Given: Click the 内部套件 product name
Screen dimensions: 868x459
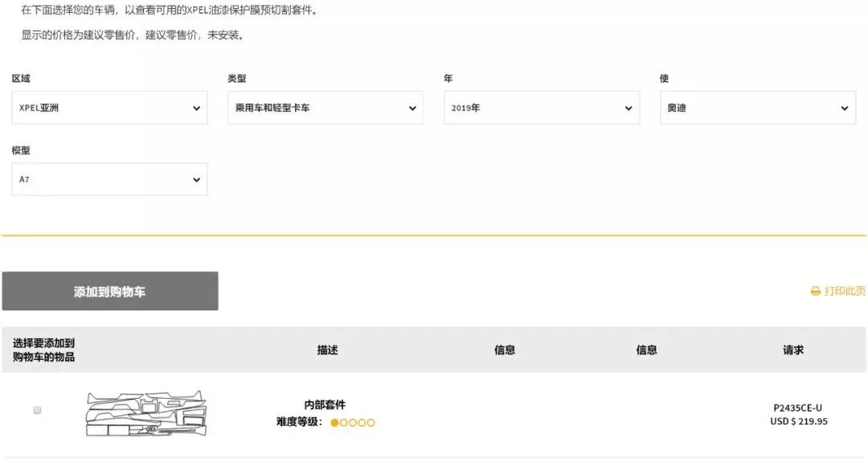Looking at the screenshot, I should pyautogui.click(x=325, y=404).
